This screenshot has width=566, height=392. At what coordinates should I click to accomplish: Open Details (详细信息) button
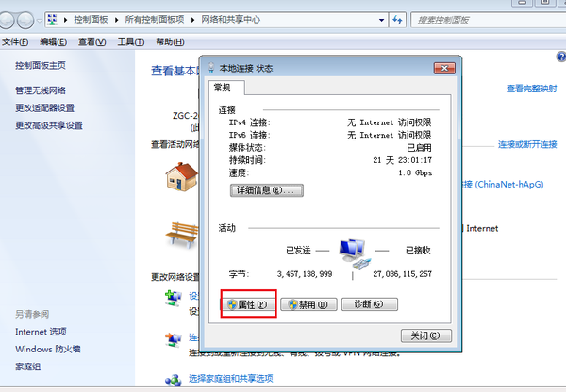click(x=267, y=190)
